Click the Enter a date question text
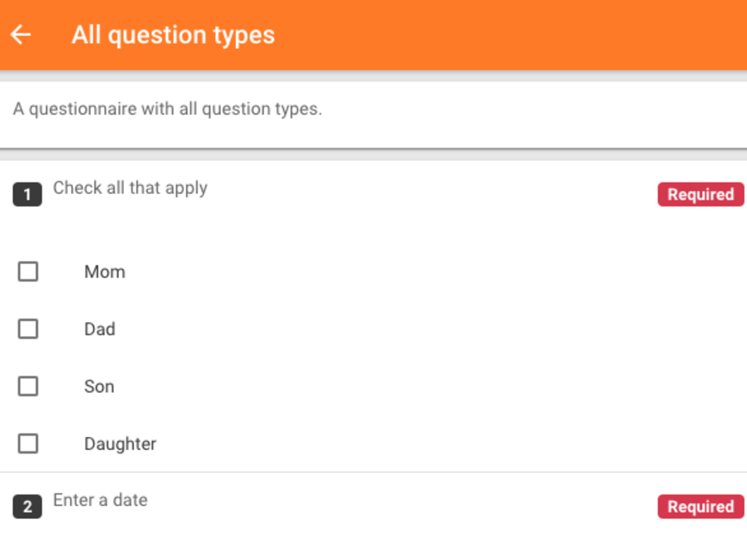Image resolution: width=747 pixels, height=560 pixels. [x=99, y=499]
